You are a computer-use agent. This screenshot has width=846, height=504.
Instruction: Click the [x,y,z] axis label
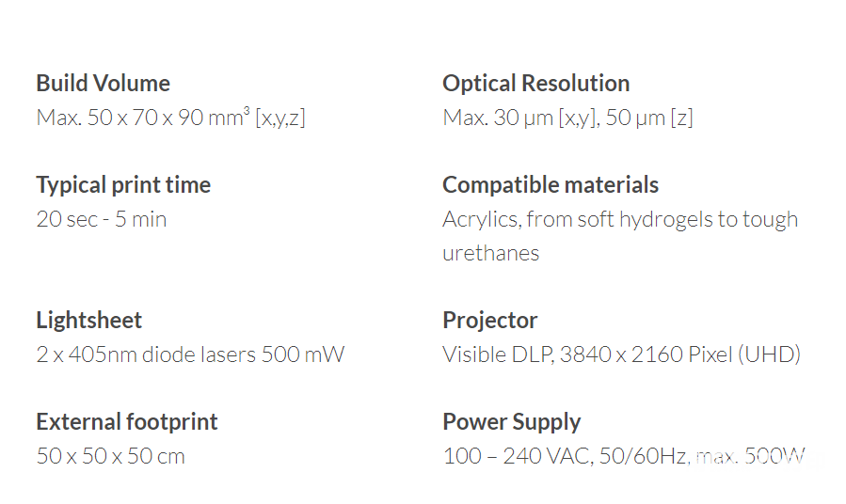(280, 118)
